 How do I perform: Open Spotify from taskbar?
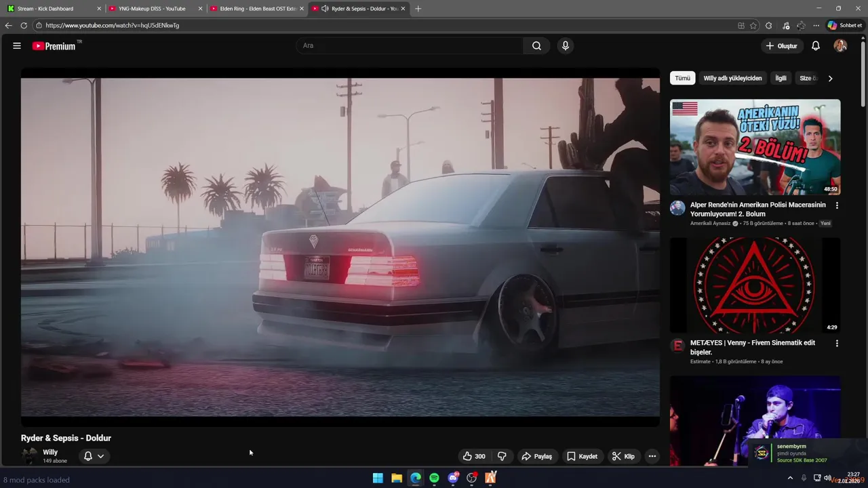coord(434,478)
